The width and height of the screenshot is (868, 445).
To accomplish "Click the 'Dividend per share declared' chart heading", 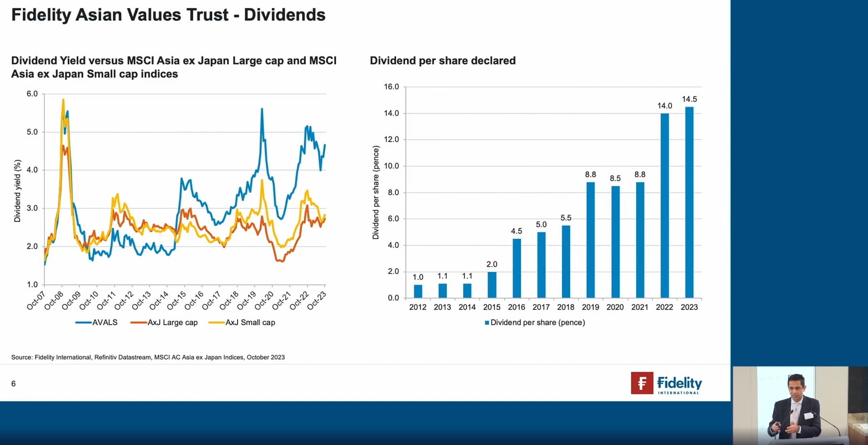I will [x=443, y=61].
